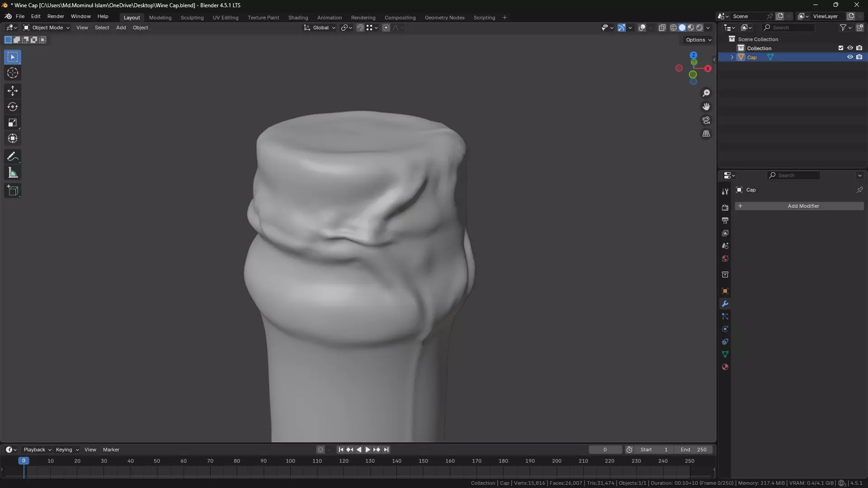The height and width of the screenshot is (488, 868).
Task: Toggle auto keying record button
Action: pyautogui.click(x=321, y=450)
